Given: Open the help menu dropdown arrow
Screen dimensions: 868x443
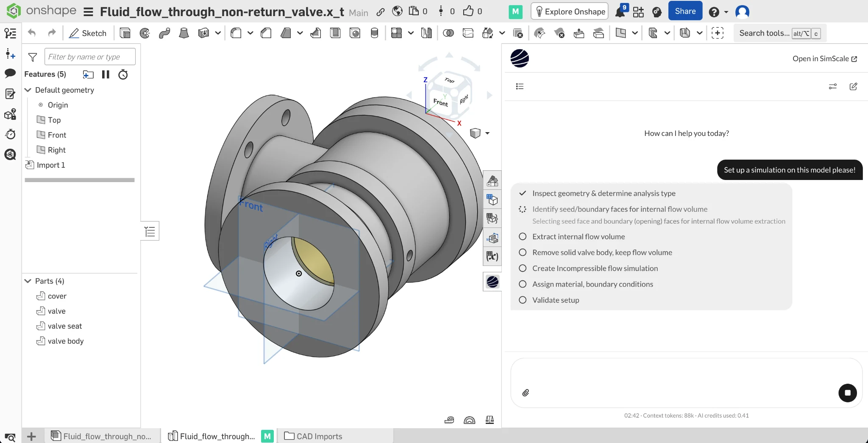Looking at the screenshot, I should click(x=726, y=12).
